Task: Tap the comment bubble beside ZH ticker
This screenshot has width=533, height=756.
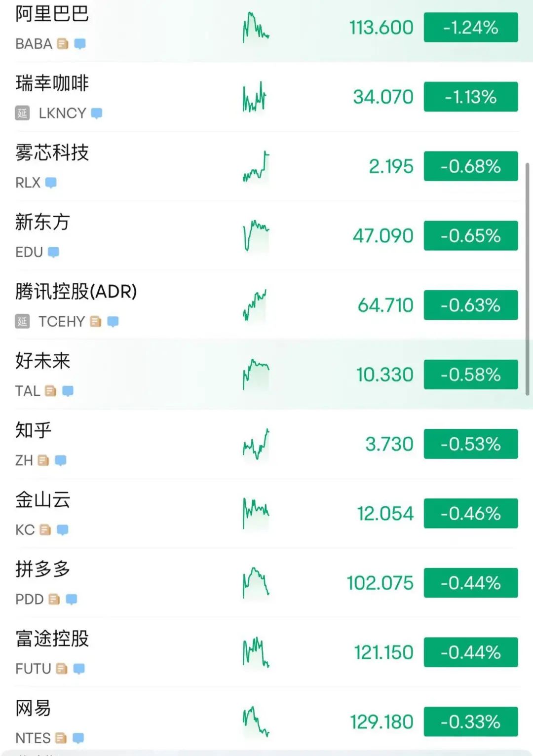Action: pyautogui.click(x=61, y=460)
